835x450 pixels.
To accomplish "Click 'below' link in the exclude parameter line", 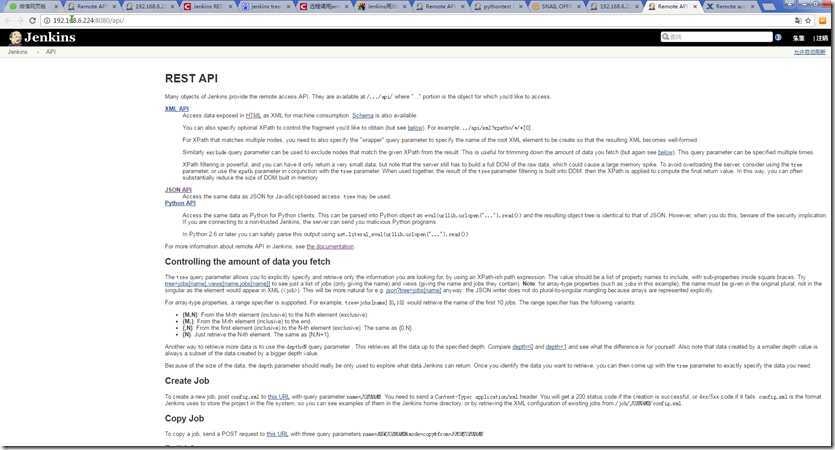I will click(x=665, y=152).
